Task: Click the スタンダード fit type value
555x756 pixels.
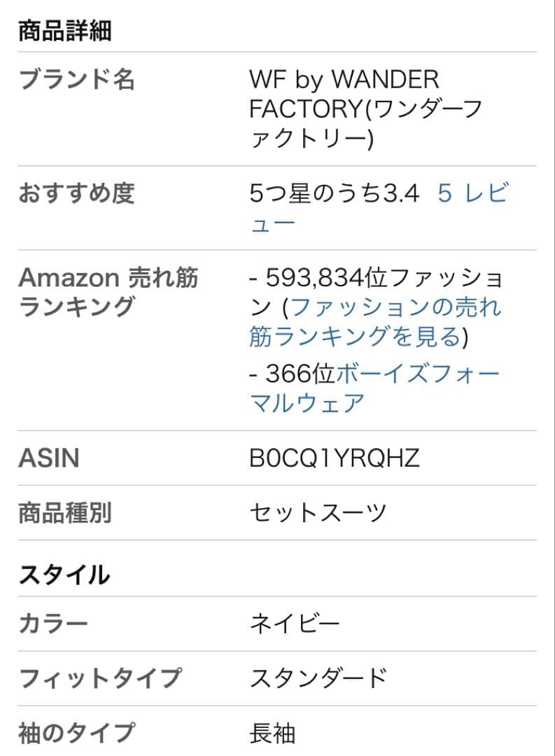Action: [318, 678]
